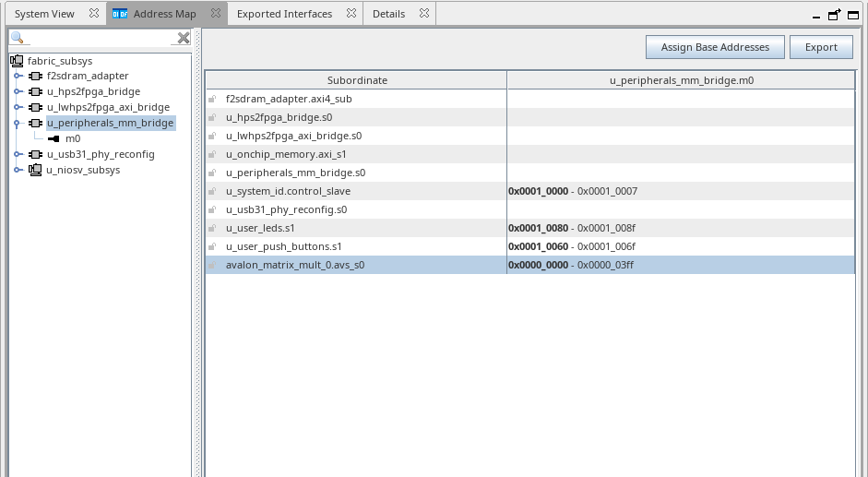Image resolution: width=868 pixels, height=477 pixels.
Task: Toggle lock on u_user_push_buttons.s1 row
Action: point(212,246)
